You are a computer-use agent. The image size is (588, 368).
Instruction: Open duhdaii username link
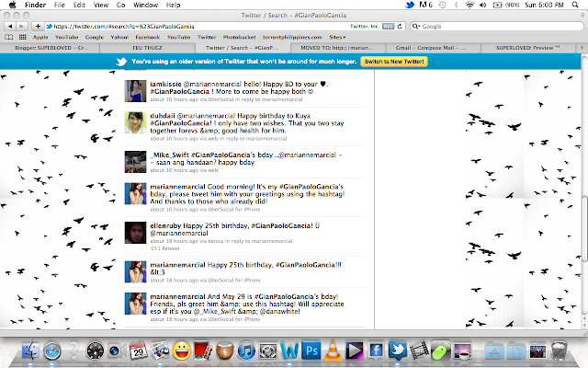[x=163, y=116]
